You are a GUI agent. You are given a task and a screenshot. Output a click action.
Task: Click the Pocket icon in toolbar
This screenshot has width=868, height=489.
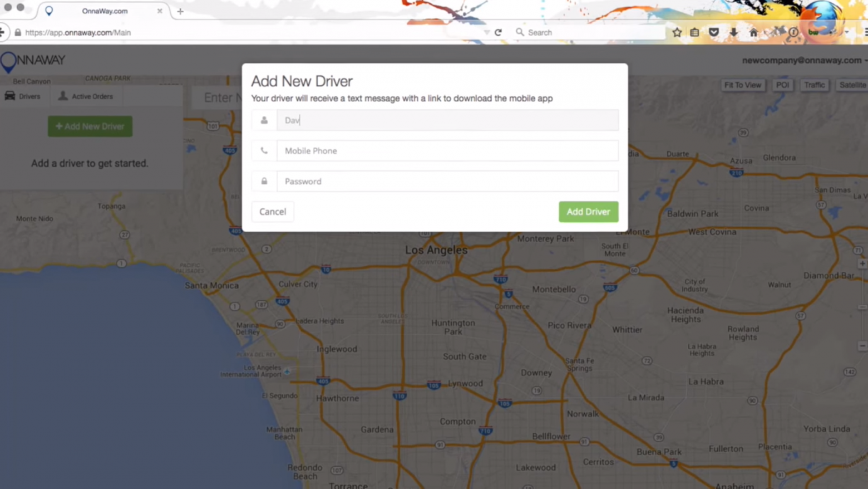714,32
